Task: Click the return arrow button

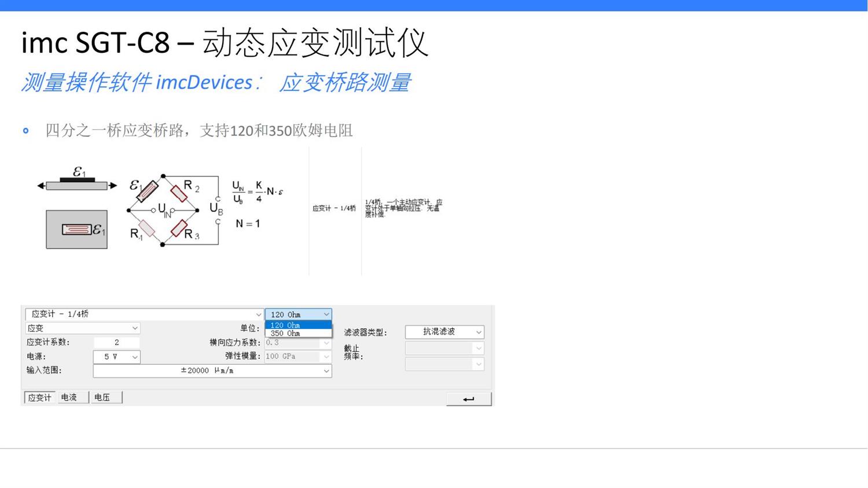Action: tap(469, 399)
